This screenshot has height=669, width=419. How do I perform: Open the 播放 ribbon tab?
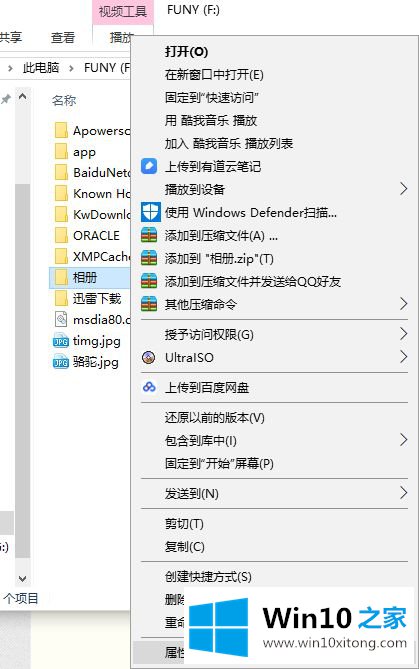(x=120, y=38)
